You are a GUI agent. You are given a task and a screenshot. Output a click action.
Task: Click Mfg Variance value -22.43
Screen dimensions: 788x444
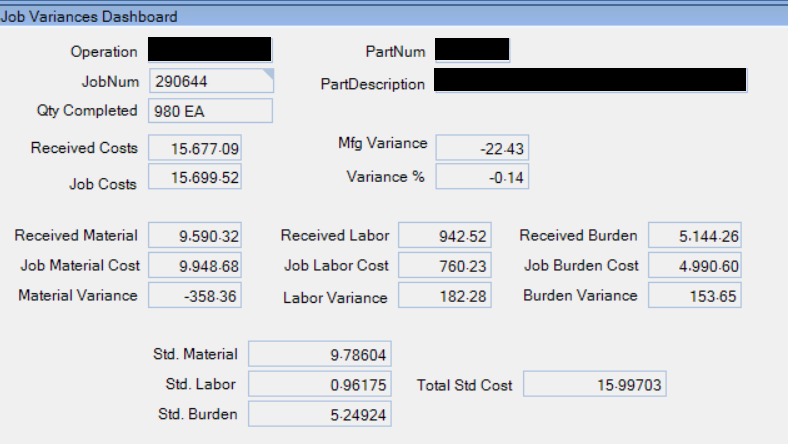(x=482, y=148)
